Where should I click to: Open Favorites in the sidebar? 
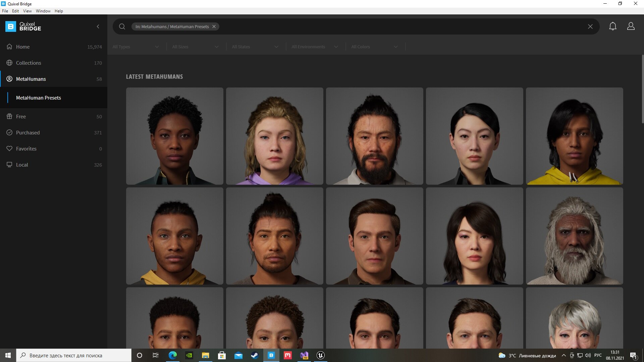coord(54,148)
